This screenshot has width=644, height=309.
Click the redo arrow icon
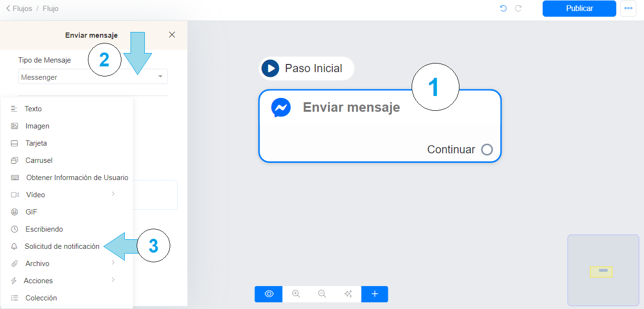coord(518,9)
